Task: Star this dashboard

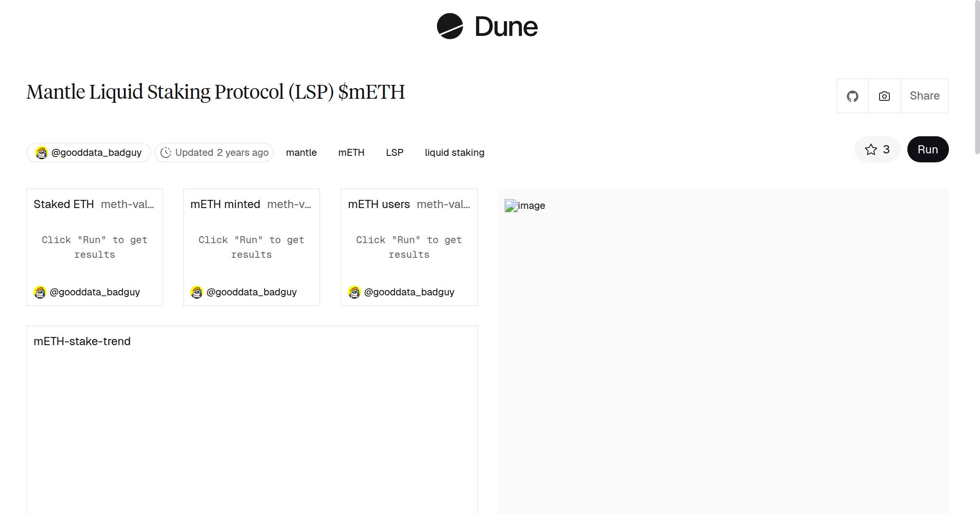Action: coord(871,149)
